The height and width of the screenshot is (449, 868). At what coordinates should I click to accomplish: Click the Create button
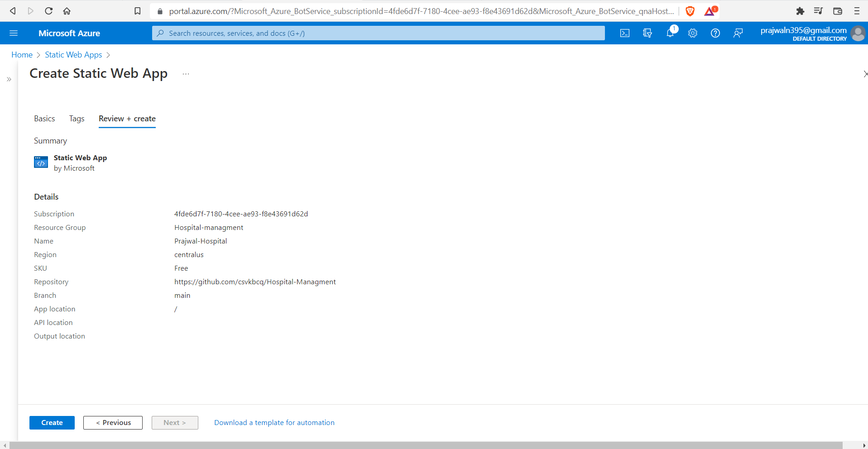coord(52,422)
